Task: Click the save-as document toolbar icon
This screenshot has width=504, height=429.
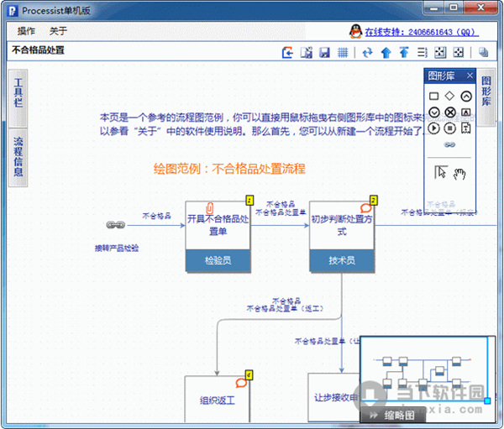Action: click(307, 52)
